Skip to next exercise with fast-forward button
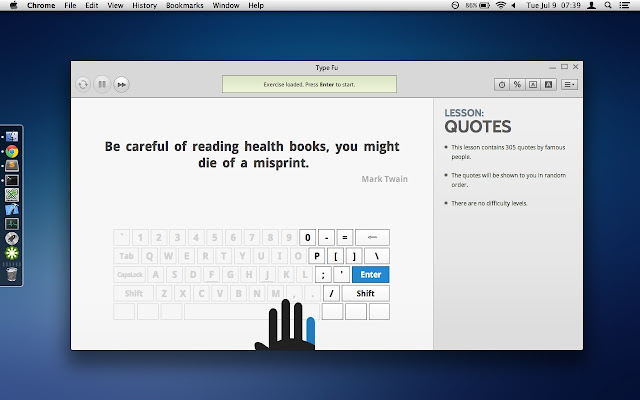This screenshot has height=400, width=640. [x=121, y=84]
